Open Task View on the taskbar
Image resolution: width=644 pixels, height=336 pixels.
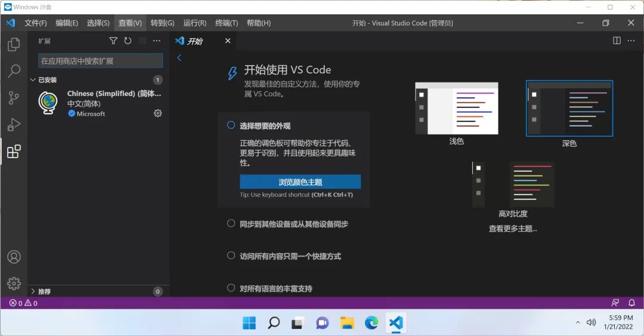pyautogui.click(x=298, y=323)
